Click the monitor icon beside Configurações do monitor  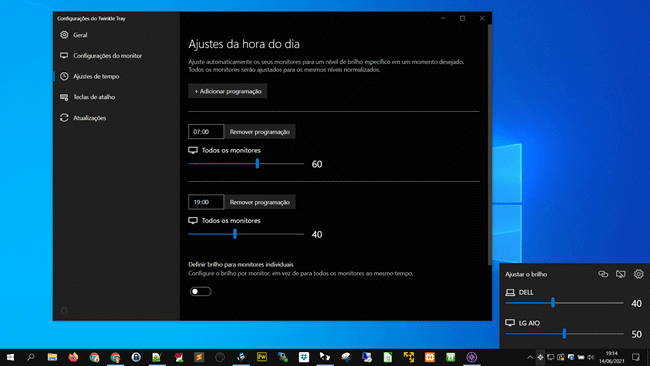pos(64,56)
